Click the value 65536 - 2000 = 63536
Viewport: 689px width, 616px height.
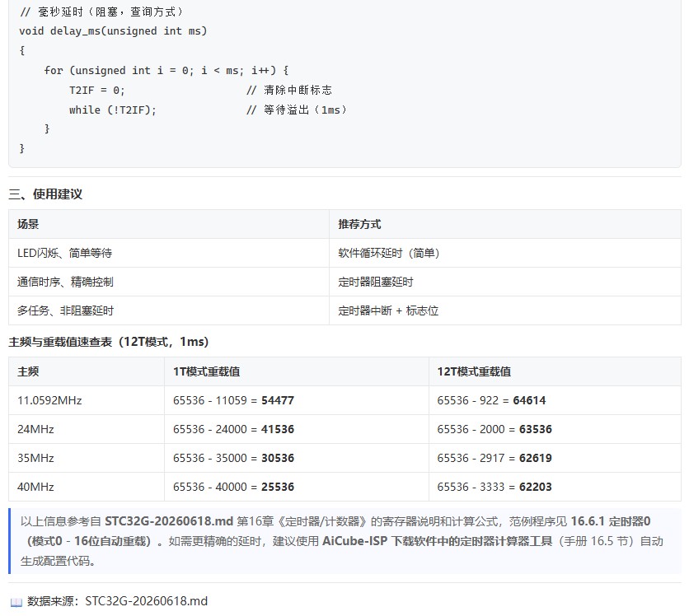[x=494, y=429]
